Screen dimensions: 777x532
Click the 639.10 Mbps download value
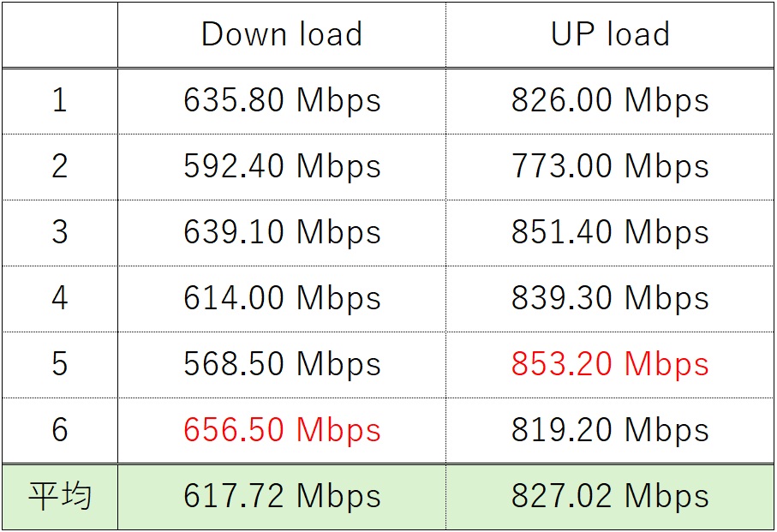282,232
